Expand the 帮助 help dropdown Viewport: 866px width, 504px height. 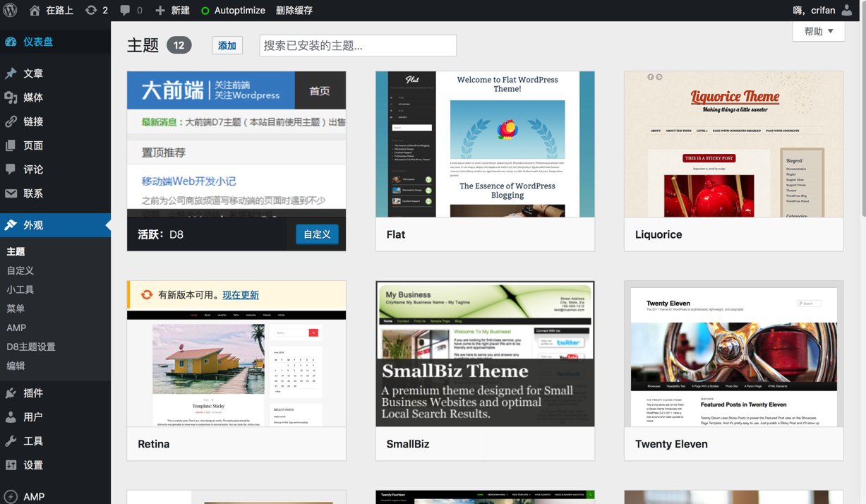(819, 32)
